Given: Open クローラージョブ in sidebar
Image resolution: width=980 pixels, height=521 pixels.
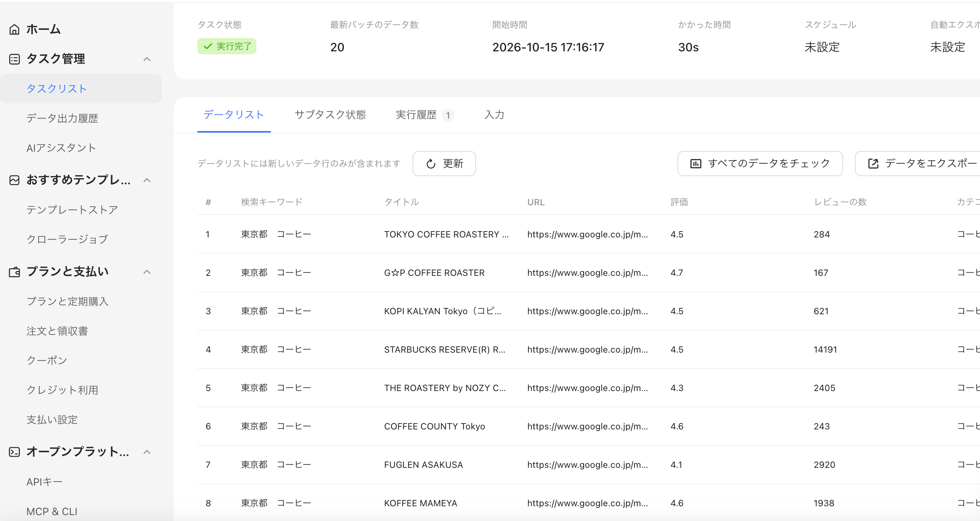Looking at the screenshot, I should [67, 239].
